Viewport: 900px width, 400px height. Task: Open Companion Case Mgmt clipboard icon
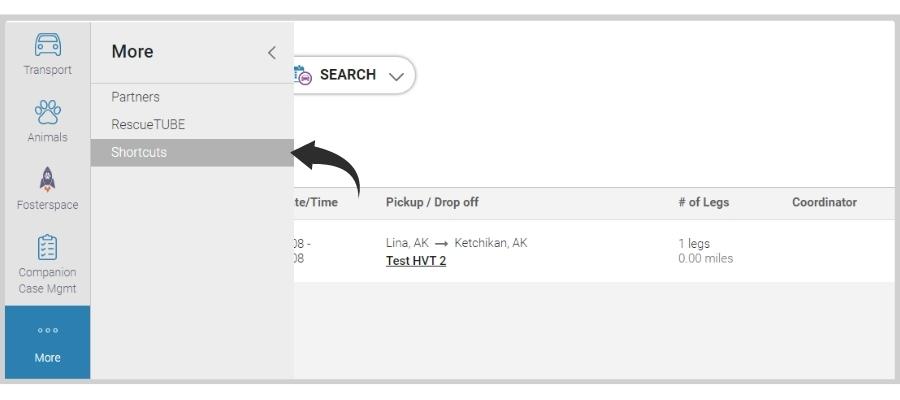(48, 247)
